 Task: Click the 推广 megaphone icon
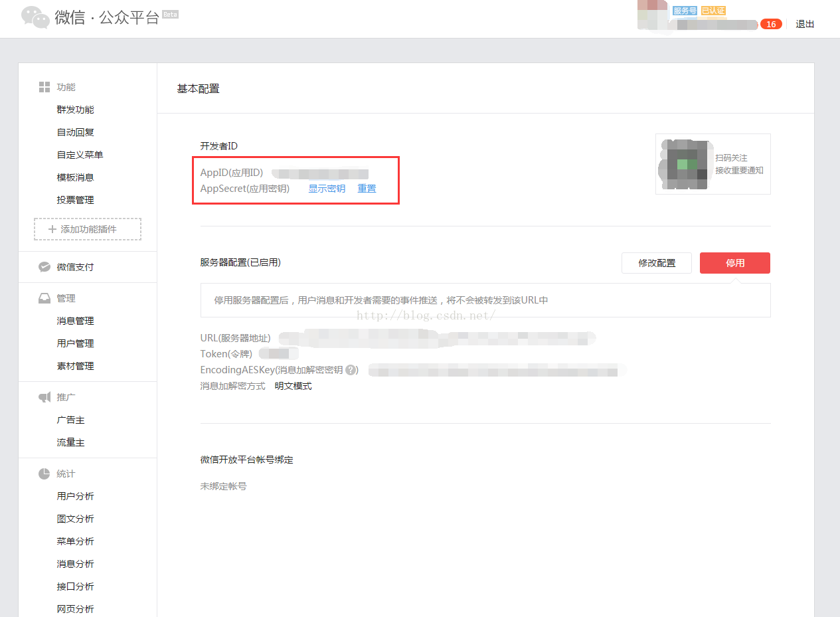tap(44, 397)
